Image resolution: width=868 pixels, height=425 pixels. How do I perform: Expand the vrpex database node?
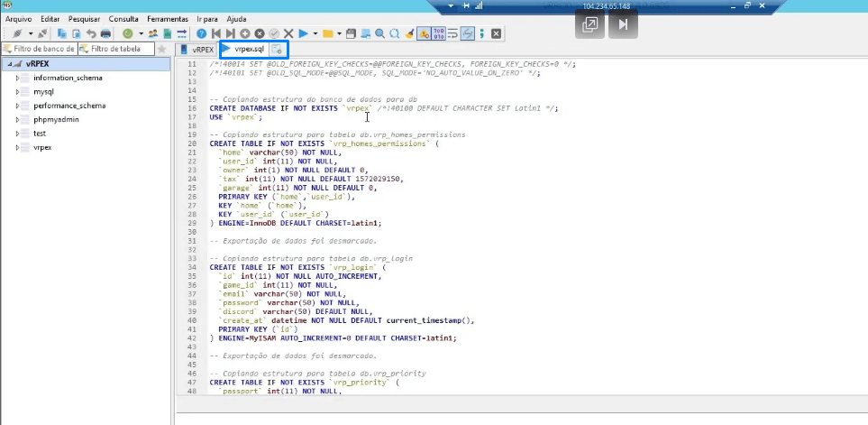(17, 147)
